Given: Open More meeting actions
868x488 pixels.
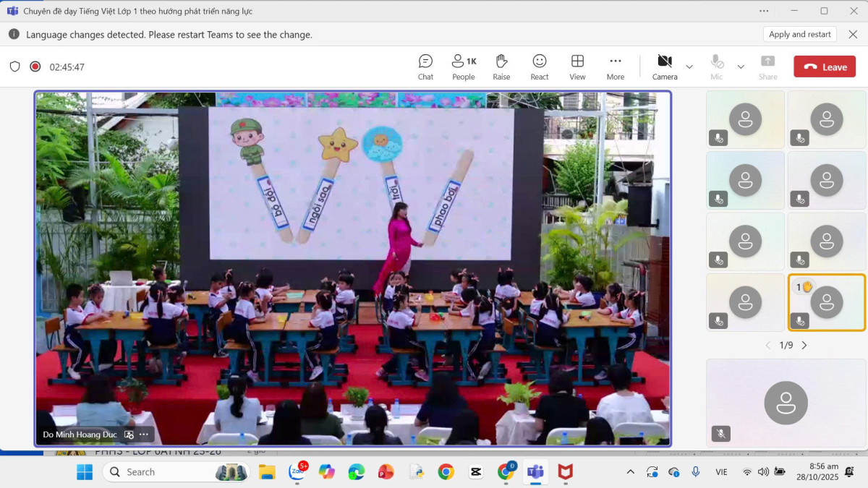Looking at the screenshot, I should click(616, 67).
